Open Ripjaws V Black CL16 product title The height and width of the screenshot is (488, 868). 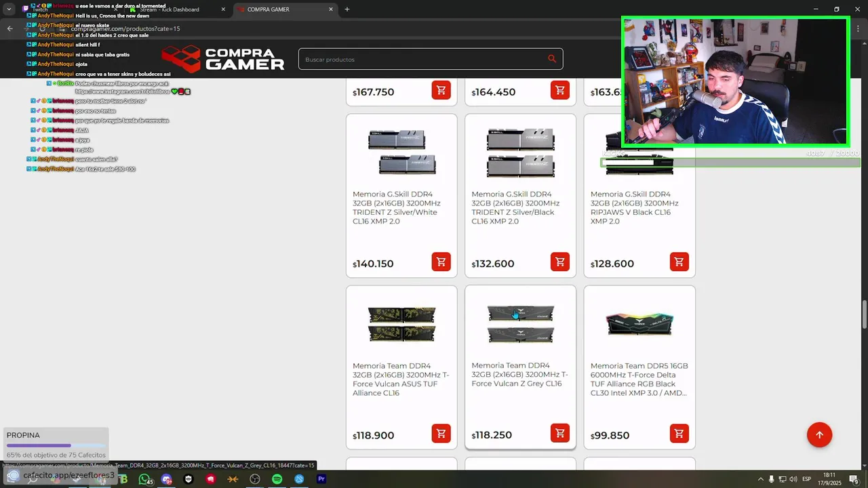635,207
